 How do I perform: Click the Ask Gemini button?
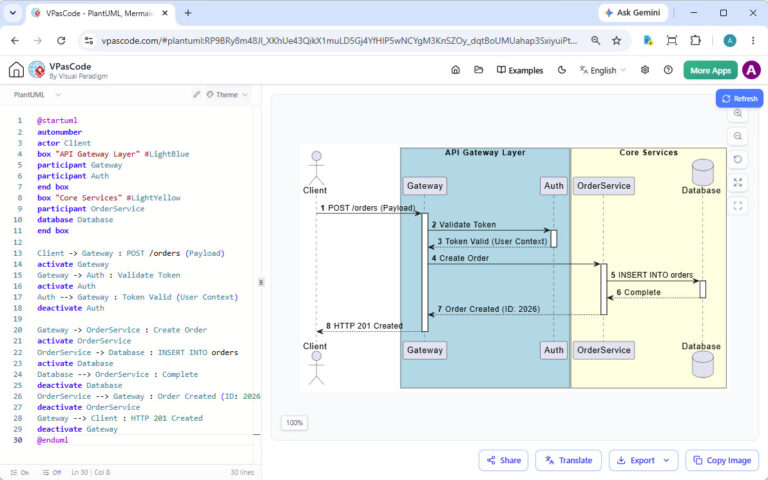coord(633,13)
